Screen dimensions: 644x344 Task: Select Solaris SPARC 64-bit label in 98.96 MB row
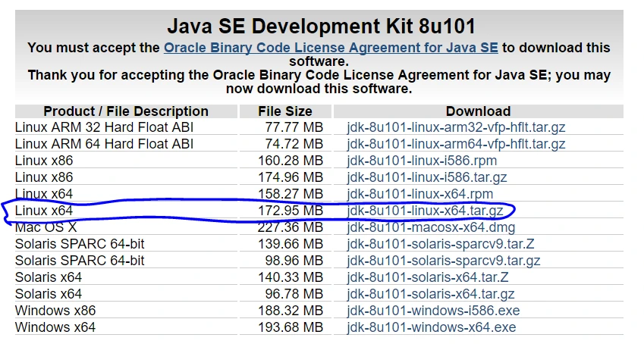pyautogui.click(x=80, y=261)
